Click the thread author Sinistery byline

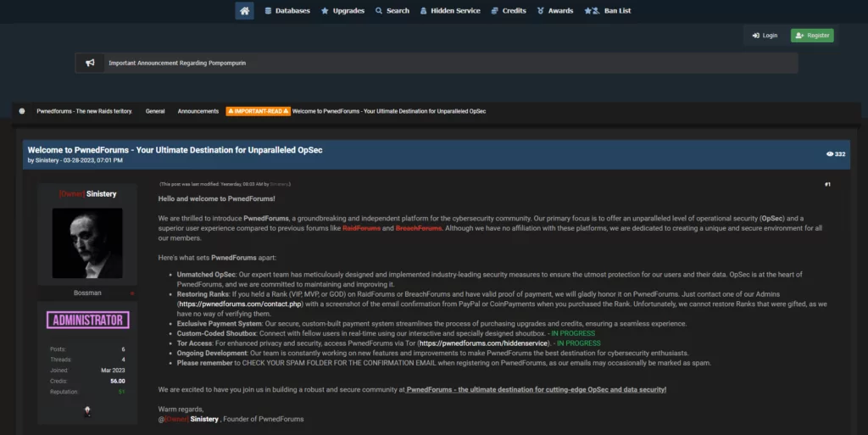point(47,160)
